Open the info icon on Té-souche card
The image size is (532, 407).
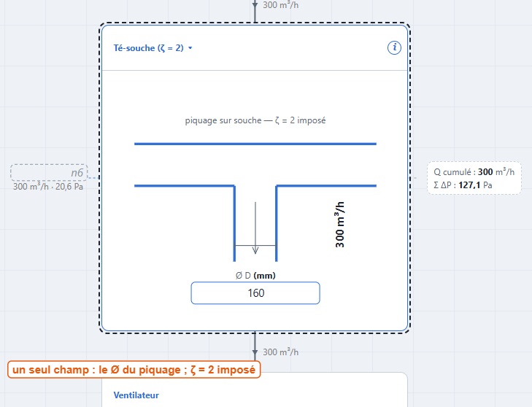click(394, 47)
